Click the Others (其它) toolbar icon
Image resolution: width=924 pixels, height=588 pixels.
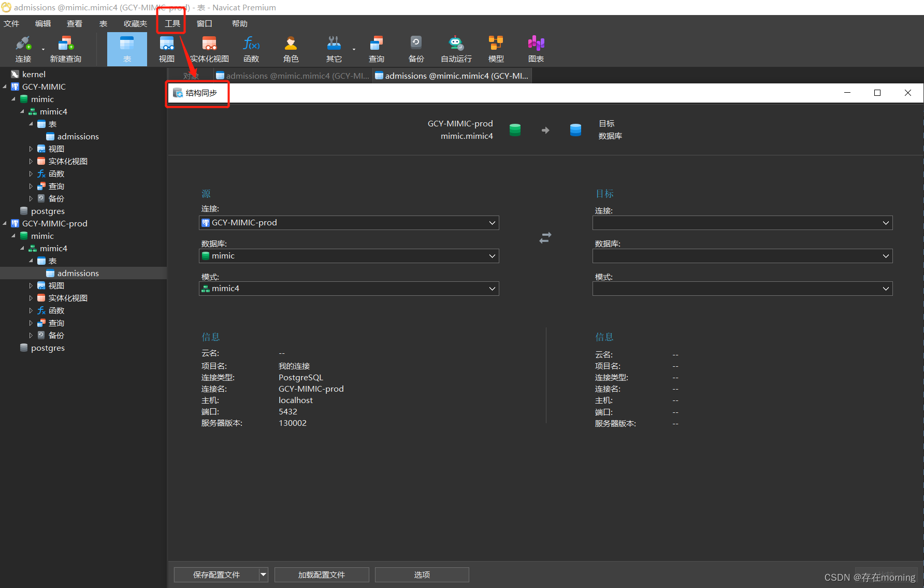coord(334,49)
